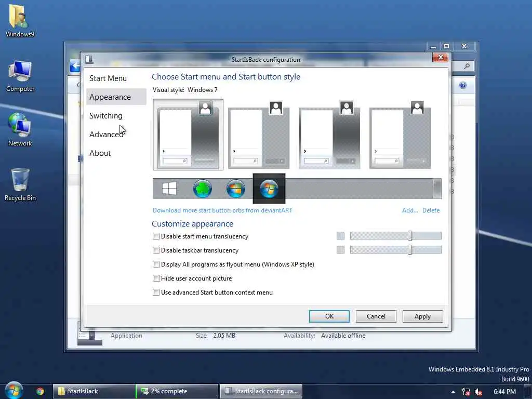Select the fourth start menu style thumbnail
The height and width of the screenshot is (399, 532).
(x=400, y=135)
